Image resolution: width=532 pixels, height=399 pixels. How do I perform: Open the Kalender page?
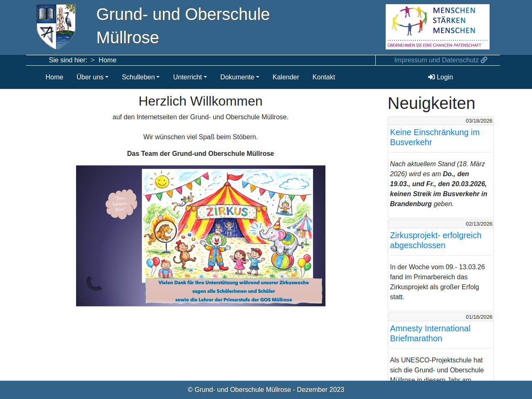click(x=286, y=77)
